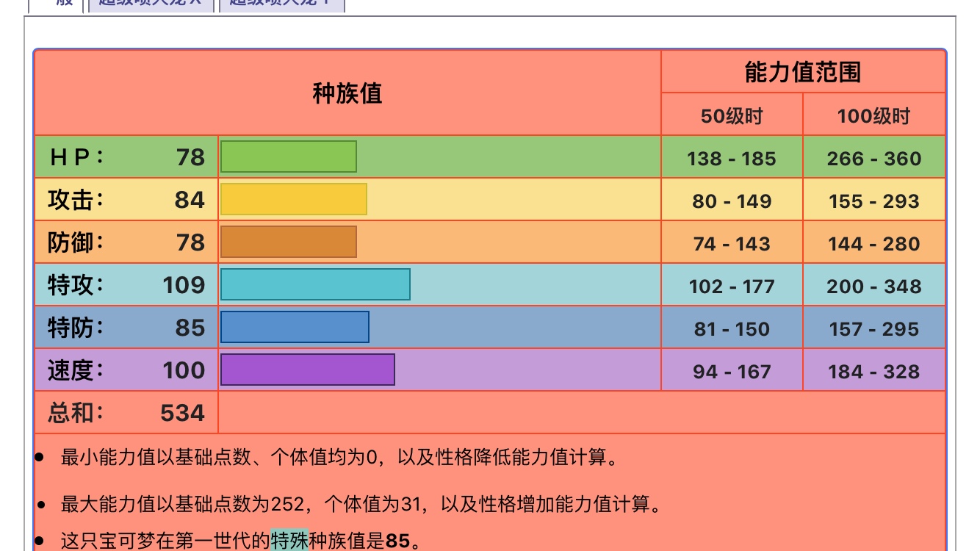Click the 50级时 column header

tap(732, 115)
